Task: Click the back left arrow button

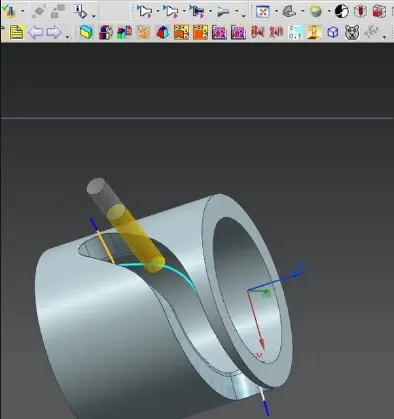Action: click(x=35, y=33)
